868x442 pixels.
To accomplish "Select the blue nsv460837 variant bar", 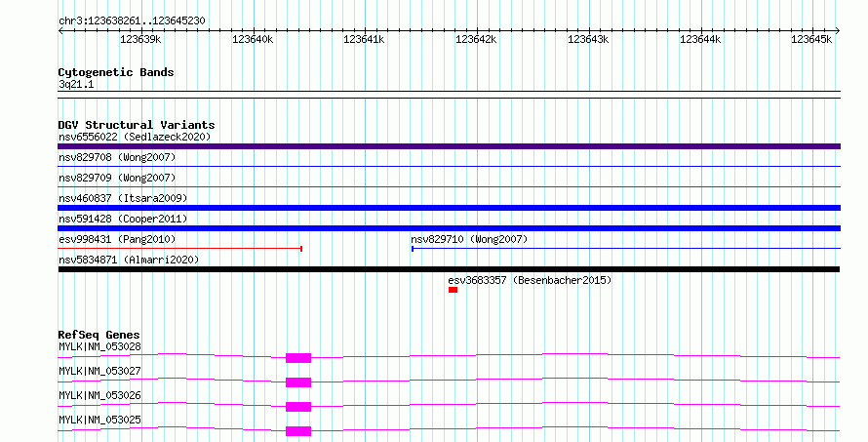I will [x=449, y=208].
